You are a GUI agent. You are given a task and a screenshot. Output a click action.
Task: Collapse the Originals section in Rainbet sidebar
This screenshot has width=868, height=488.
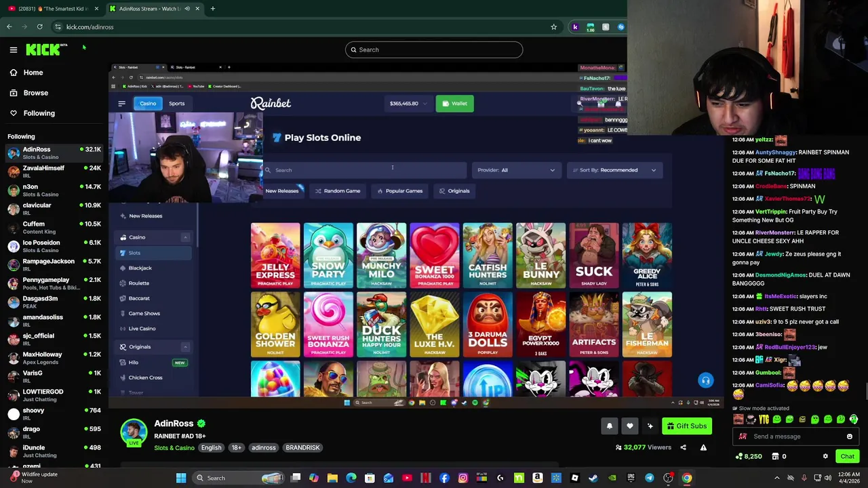pos(185,347)
